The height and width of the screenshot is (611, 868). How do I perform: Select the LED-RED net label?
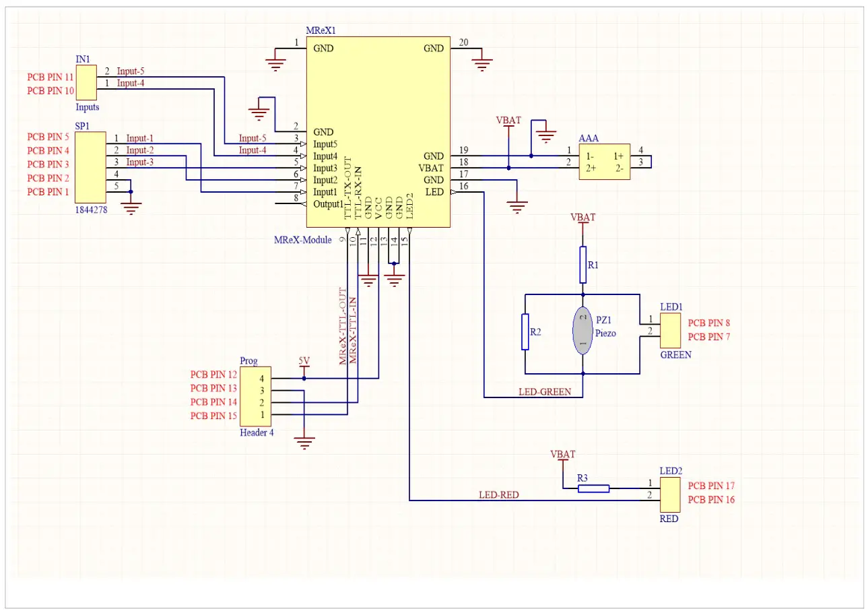click(x=500, y=494)
